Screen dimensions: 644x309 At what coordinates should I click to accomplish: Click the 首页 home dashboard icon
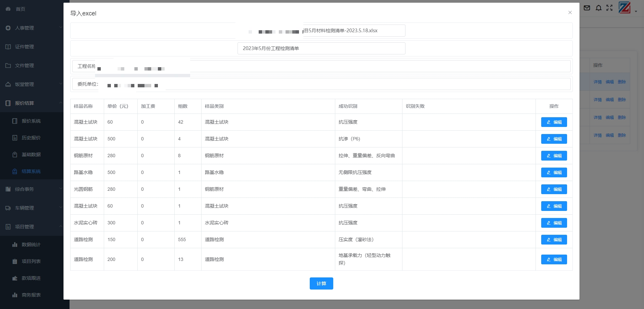[x=8, y=9]
